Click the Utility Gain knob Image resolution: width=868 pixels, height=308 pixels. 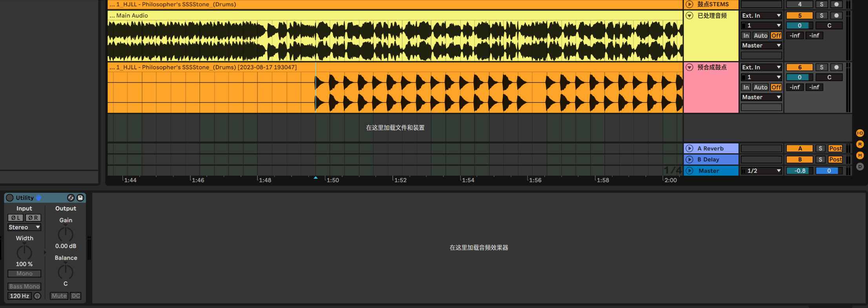pyautogui.click(x=66, y=234)
